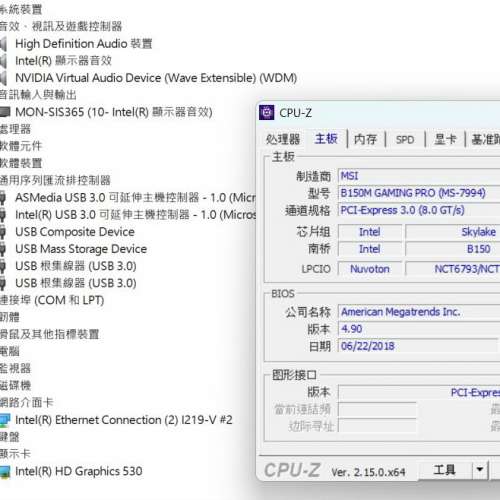Select High Definition Audio 裝置 entry
This screenshot has width=500, height=500.
coord(84,44)
